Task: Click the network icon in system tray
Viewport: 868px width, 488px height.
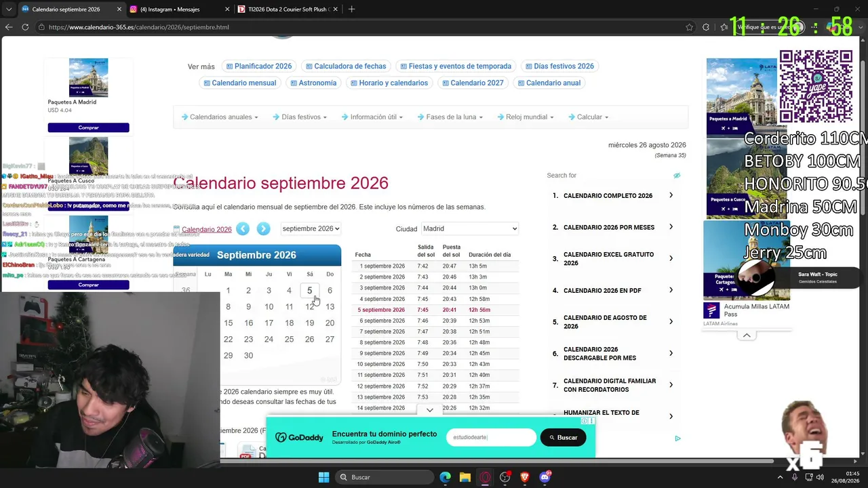Action: tap(808, 477)
